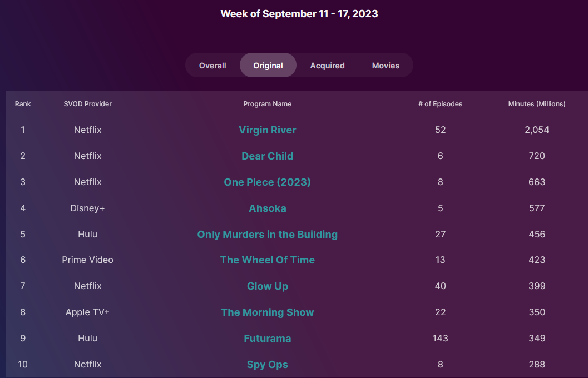The image size is (588, 378).
Task: Select The Morning Show link
Action: coord(267,312)
